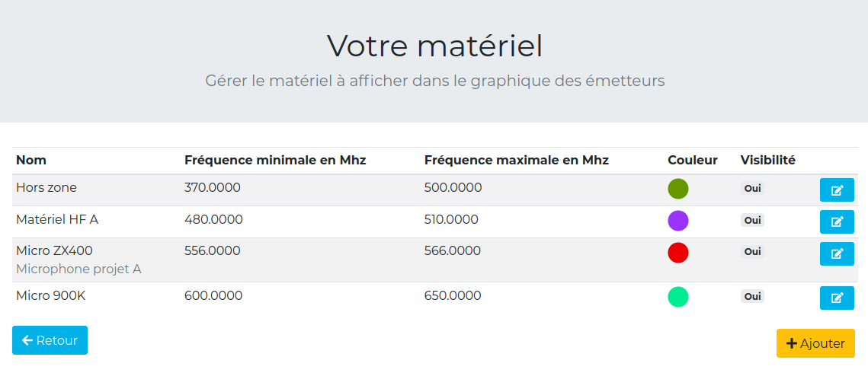This screenshot has height=376, width=868.
Task: Click Fréquence minimale en Mhz header
Action: click(275, 160)
